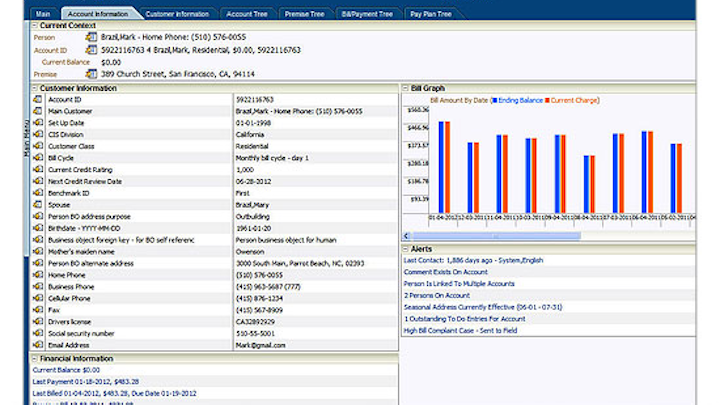Screen dimensions: 720x405
Task: Click the icon beside Email Address
Action: [x=38, y=345]
